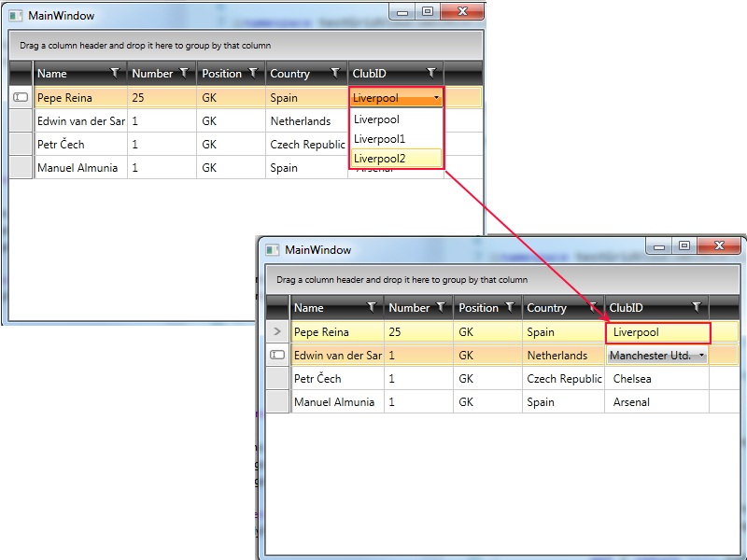Image resolution: width=747 pixels, height=560 pixels.
Task: Click the group panel in upper window
Action: 247,45
